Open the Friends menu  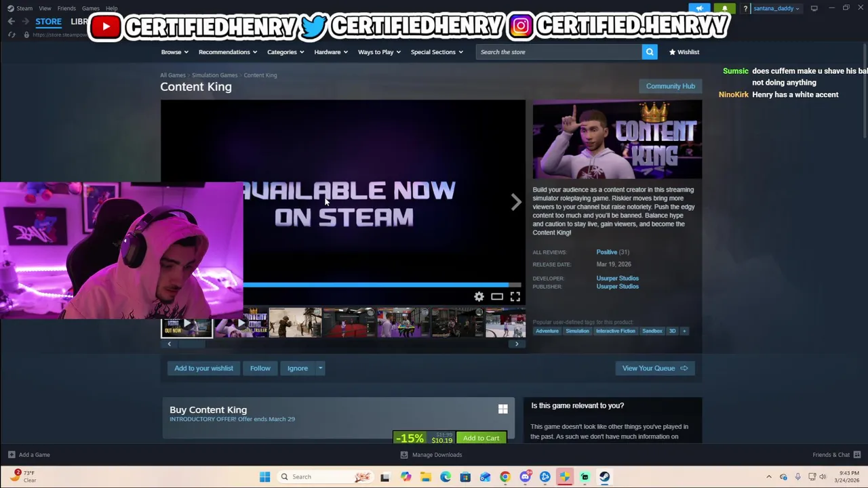point(66,8)
